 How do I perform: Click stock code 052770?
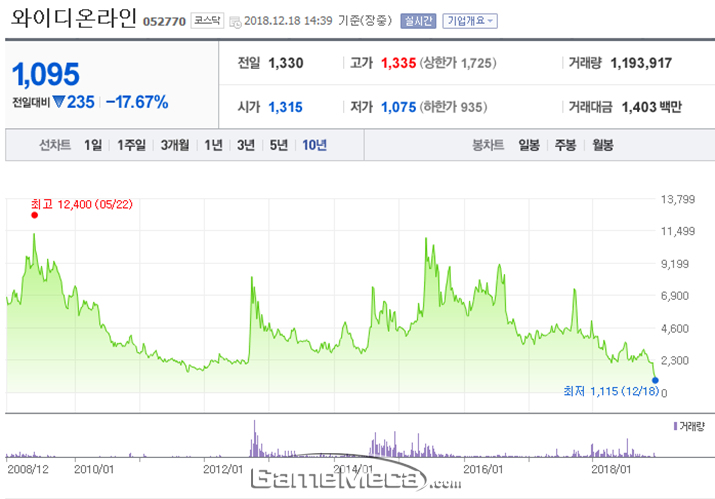point(164,21)
